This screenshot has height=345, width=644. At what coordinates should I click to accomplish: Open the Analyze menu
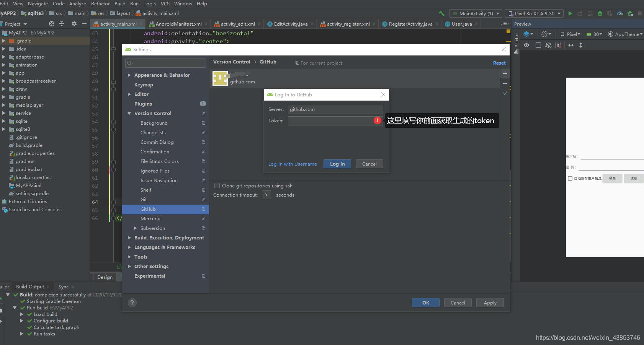[78, 4]
